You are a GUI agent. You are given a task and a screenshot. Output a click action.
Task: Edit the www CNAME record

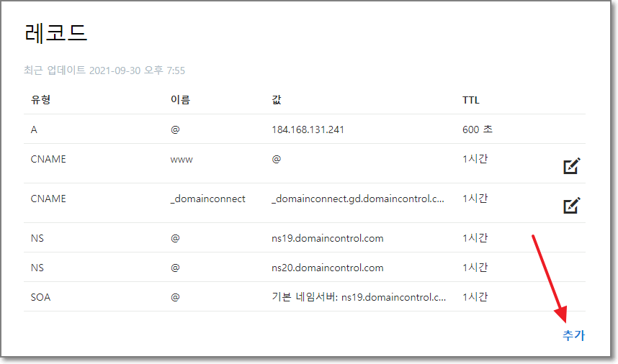pyautogui.click(x=572, y=165)
